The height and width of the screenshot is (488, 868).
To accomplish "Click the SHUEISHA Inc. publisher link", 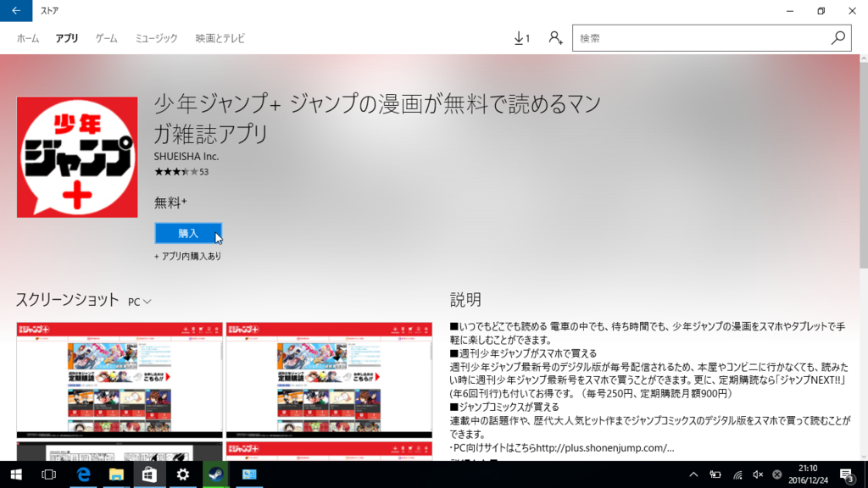I will [186, 157].
